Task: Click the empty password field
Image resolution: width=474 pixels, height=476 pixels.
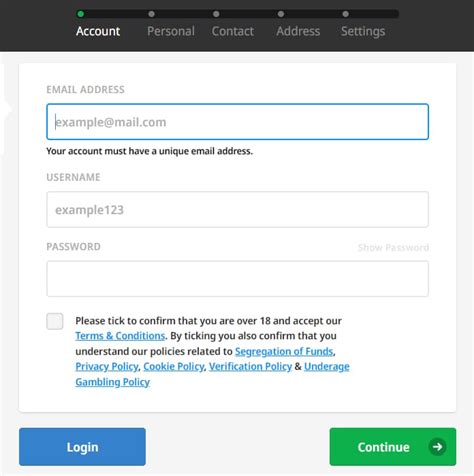Action: pos(237,279)
